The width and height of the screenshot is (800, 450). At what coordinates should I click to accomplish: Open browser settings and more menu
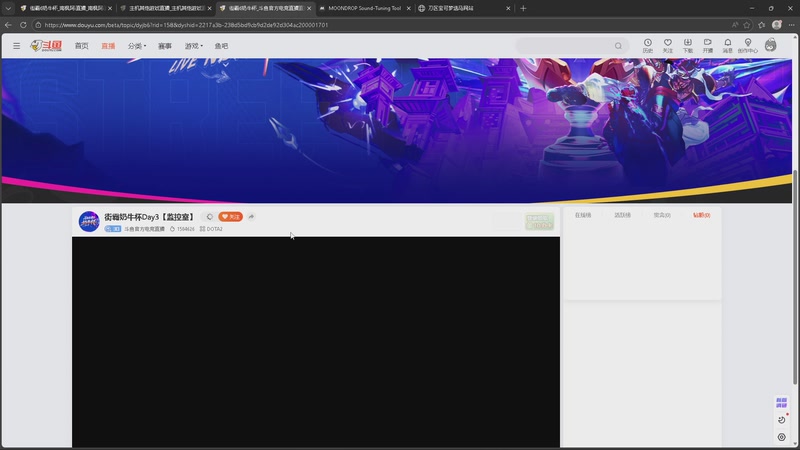click(791, 24)
